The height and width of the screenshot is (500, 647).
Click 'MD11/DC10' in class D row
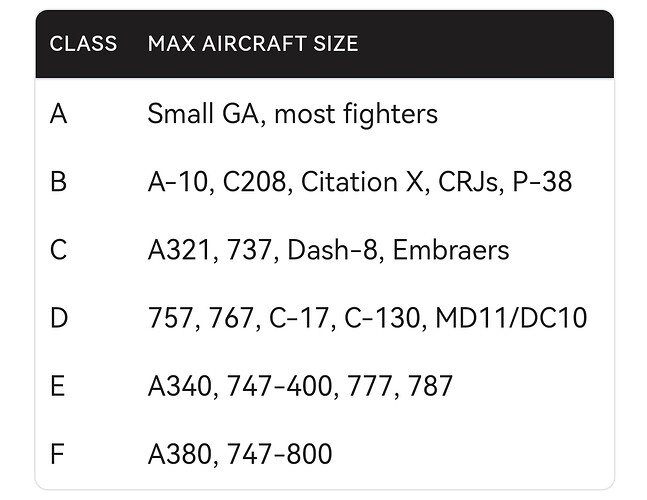511,318
